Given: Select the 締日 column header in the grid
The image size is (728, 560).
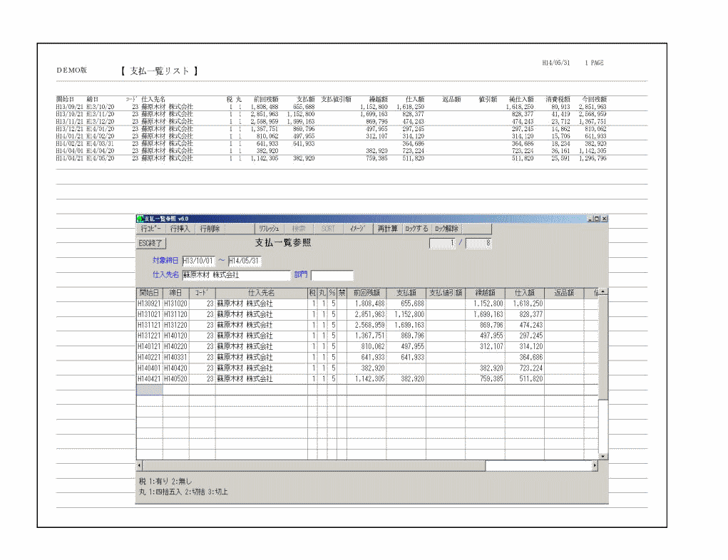Looking at the screenshot, I should 175,293.
